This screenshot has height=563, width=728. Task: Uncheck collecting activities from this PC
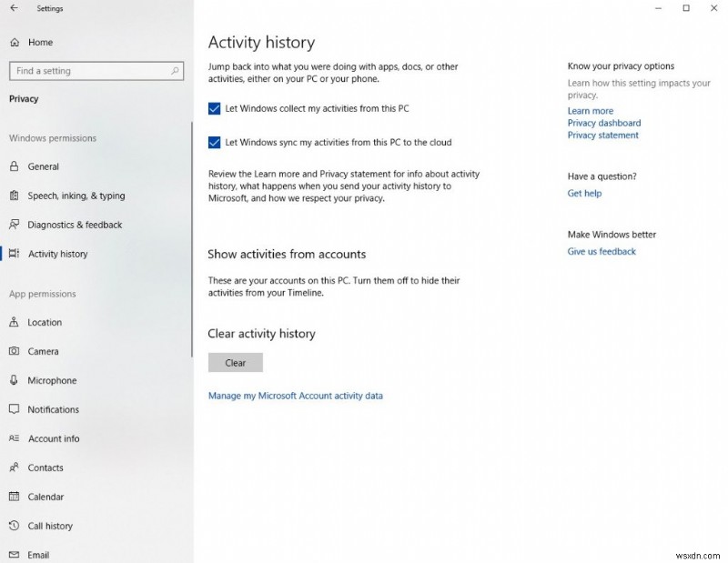214,107
